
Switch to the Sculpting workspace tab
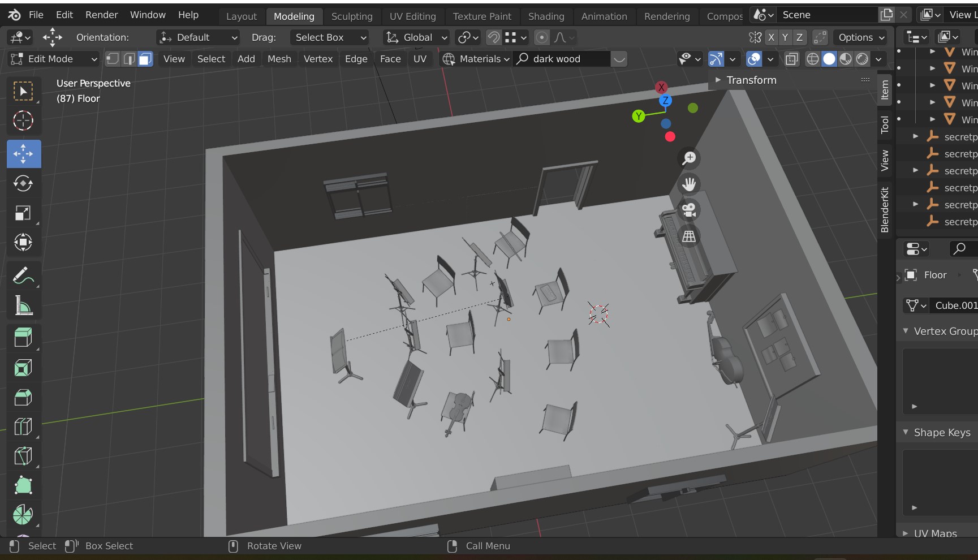[351, 16]
